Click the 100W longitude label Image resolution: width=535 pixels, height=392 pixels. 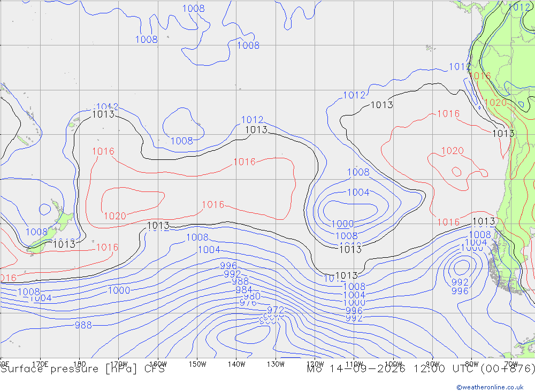pos(393,364)
